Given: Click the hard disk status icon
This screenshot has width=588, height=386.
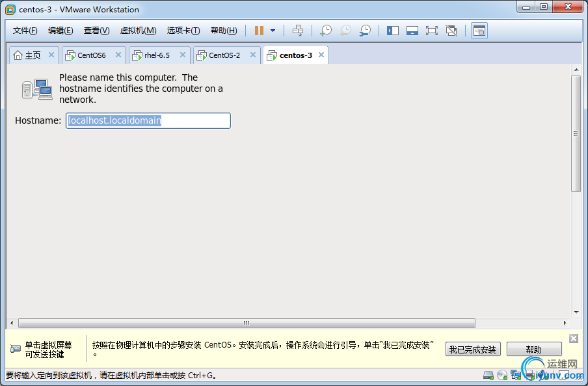Looking at the screenshot, I should (x=488, y=375).
